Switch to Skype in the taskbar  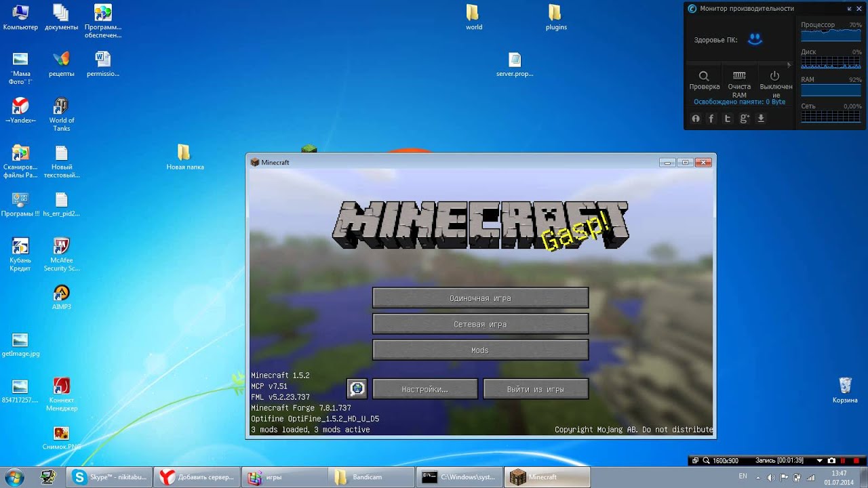pyautogui.click(x=108, y=477)
